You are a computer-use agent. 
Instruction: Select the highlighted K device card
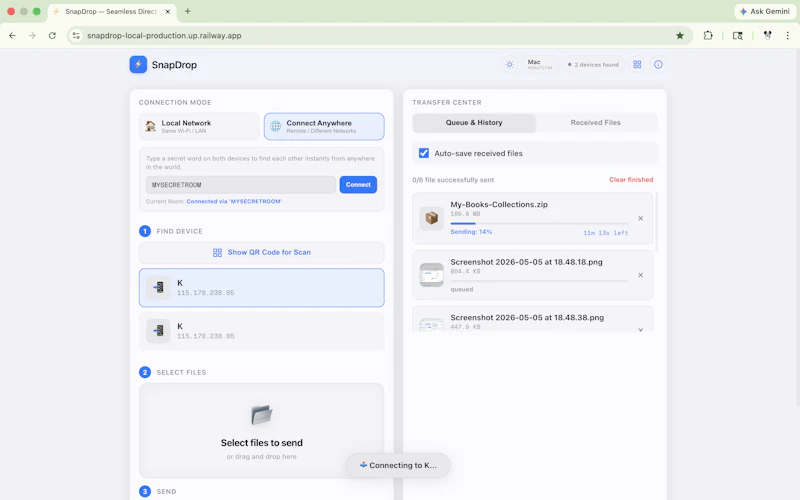[x=262, y=288]
